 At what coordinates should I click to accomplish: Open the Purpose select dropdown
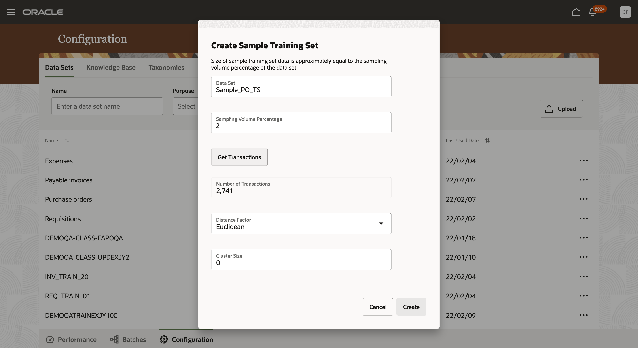186,106
